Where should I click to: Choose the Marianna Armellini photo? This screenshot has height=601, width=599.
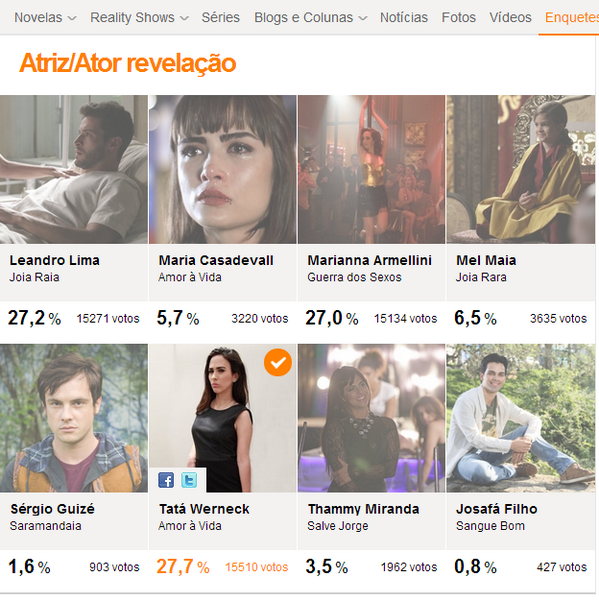click(371, 169)
